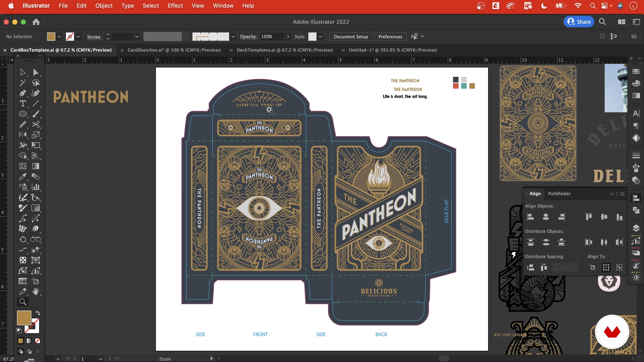Choose the Lasso tool
Viewport: 644px width, 362px height.
pyautogui.click(x=36, y=83)
